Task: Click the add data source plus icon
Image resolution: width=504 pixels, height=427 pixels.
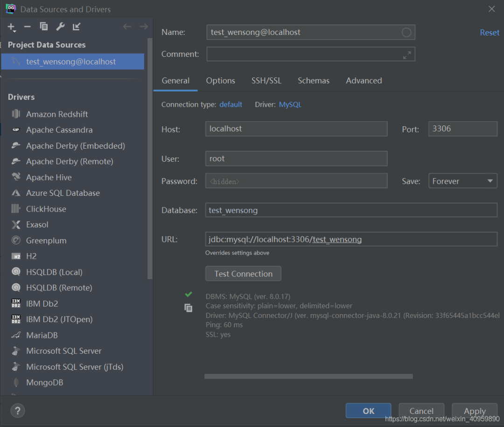Action: (x=11, y=27)
